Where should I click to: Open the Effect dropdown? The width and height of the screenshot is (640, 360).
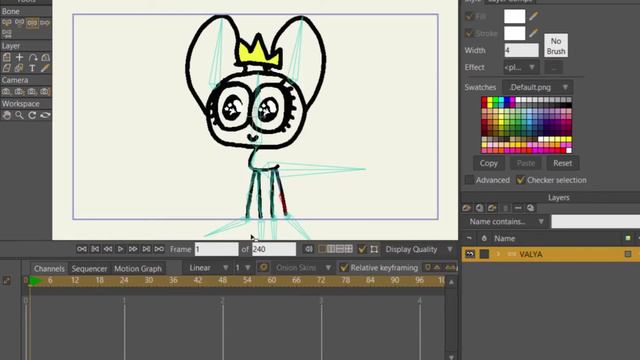pos(521,67)
